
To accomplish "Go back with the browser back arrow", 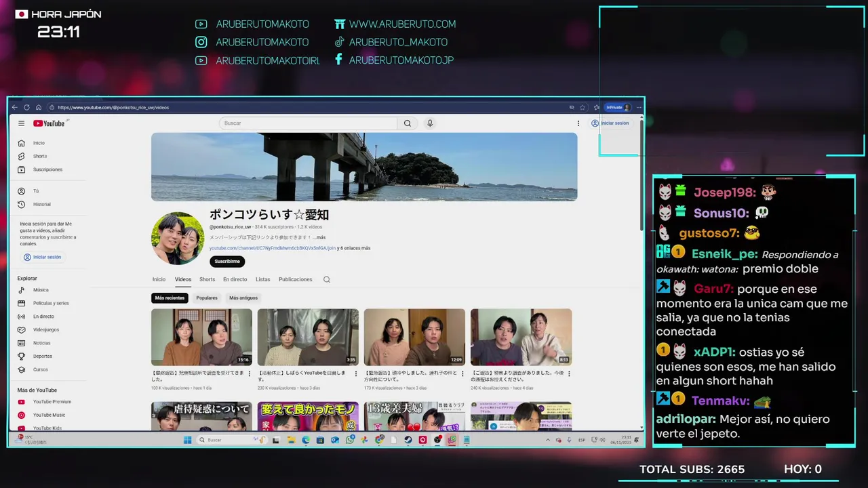I will tap(15, 107).
